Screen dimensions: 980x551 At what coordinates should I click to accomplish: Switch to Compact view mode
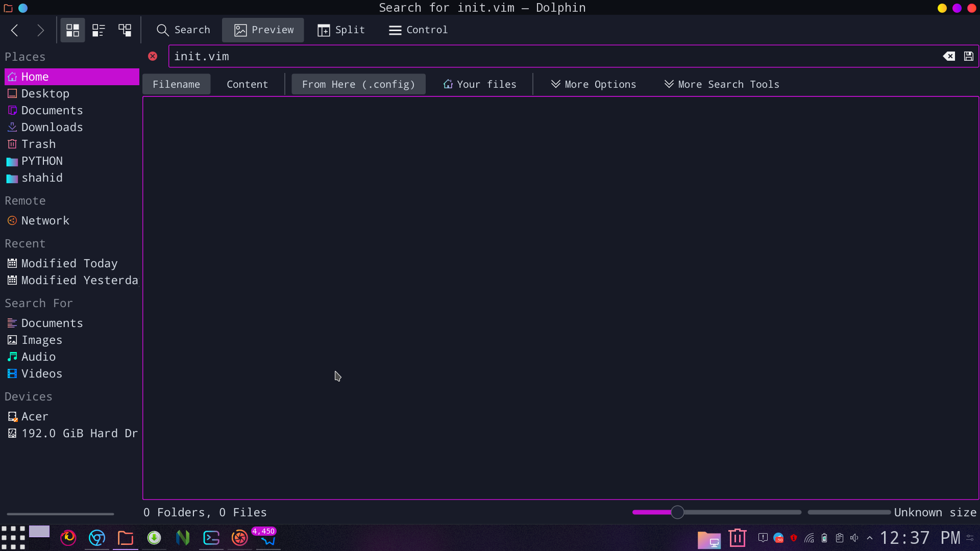coord(99,30)
